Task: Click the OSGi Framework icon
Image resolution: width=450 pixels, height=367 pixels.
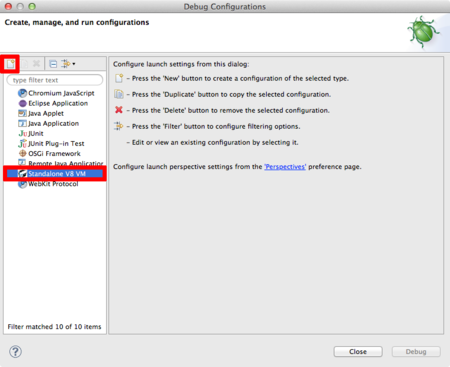Action: (x=22, y=154)
